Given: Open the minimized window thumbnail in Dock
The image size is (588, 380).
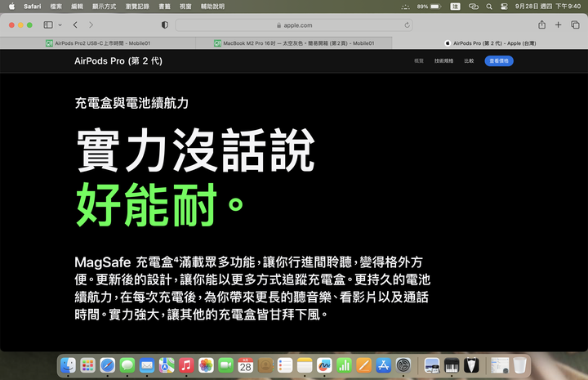Looking at the screenshot, I should click(500, 365).
